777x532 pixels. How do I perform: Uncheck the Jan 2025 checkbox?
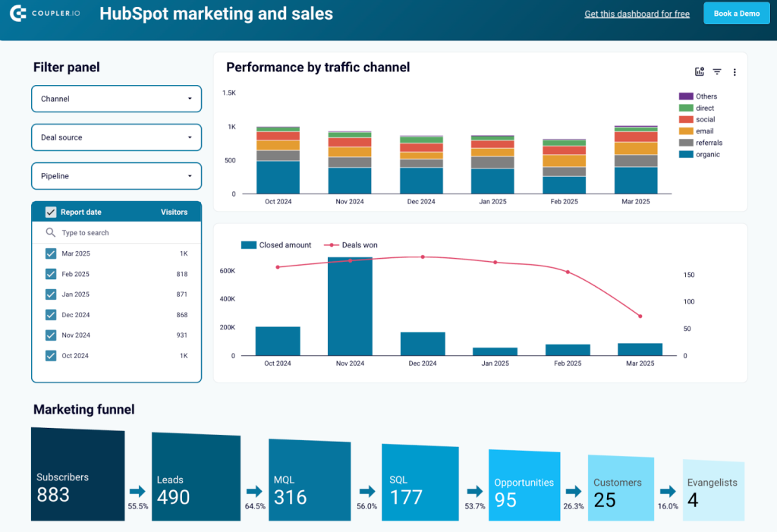pos(51,294)
